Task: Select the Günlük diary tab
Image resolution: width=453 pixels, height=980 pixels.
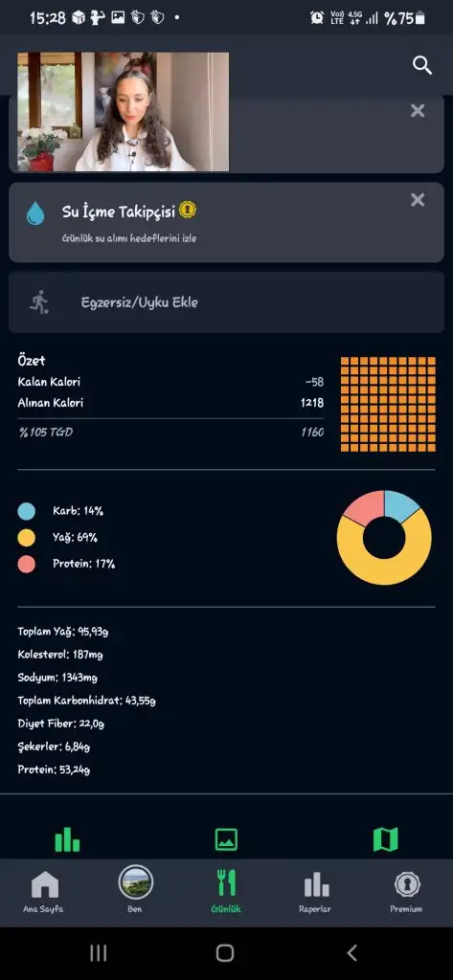Action: tap(226, 891)
